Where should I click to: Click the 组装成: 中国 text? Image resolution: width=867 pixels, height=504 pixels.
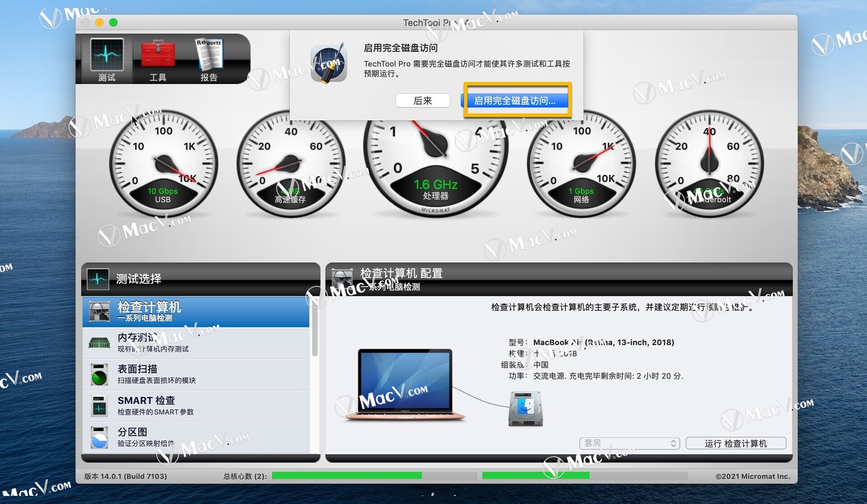pos(525,364)
